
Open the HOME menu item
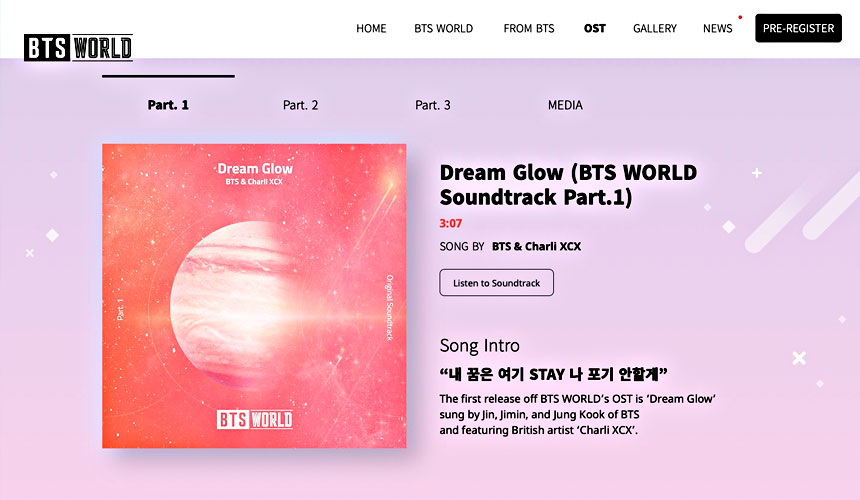click(x=371, y=29)
